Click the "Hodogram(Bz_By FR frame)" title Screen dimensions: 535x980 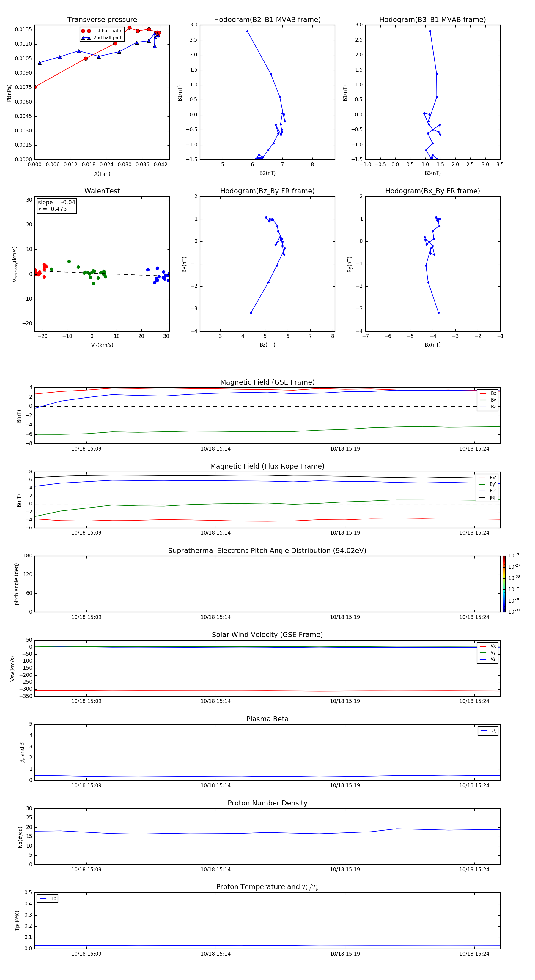[267, 191]
